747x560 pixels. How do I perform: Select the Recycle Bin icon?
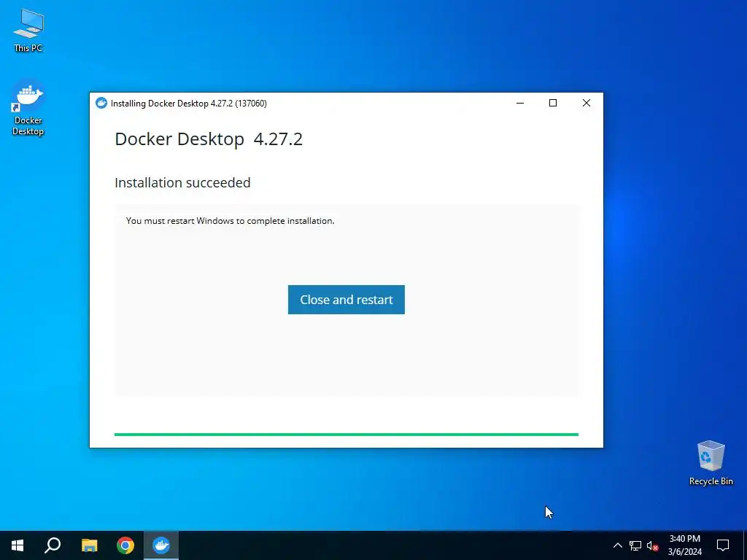[711, 463]
